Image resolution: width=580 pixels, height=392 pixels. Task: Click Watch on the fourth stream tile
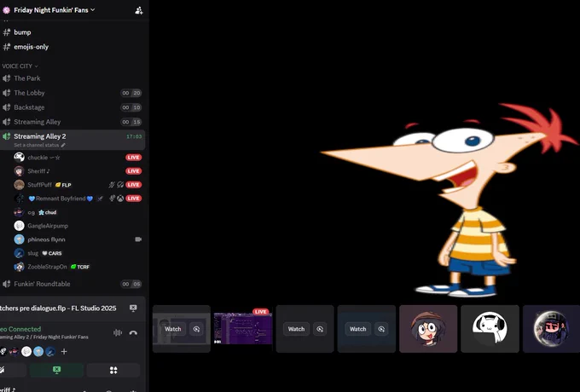357,329
